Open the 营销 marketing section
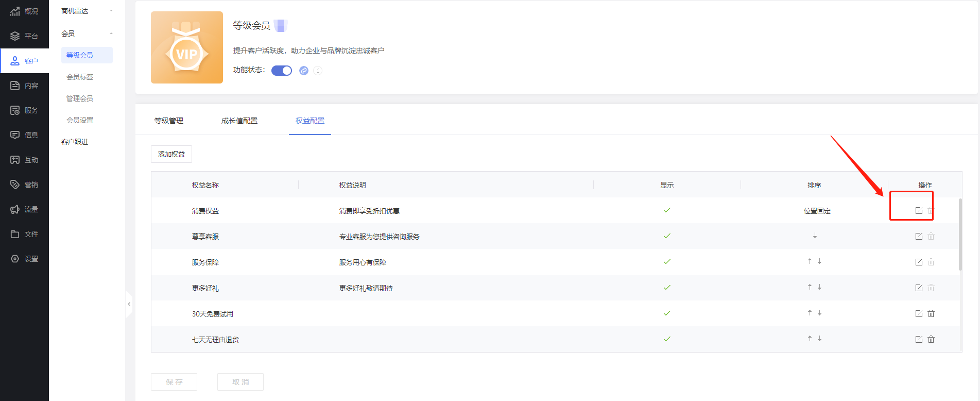Screen dimensions: 980x401 [x=24, y=185]
